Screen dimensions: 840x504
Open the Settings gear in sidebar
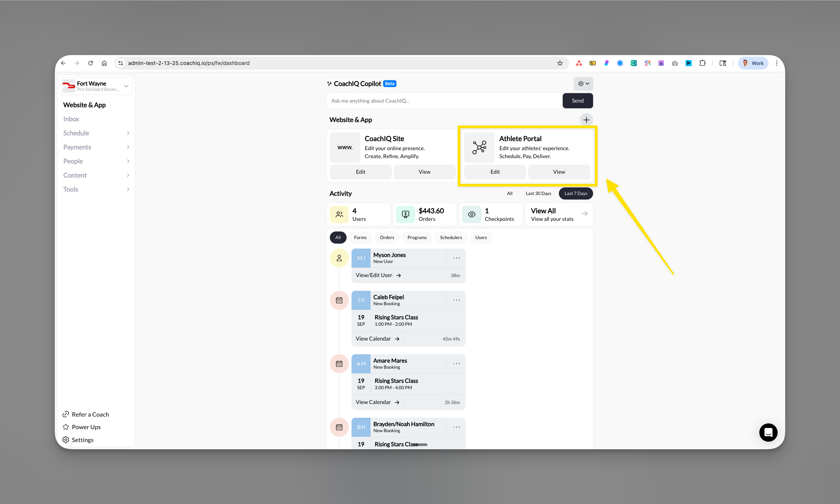click(x=66, y=440)
